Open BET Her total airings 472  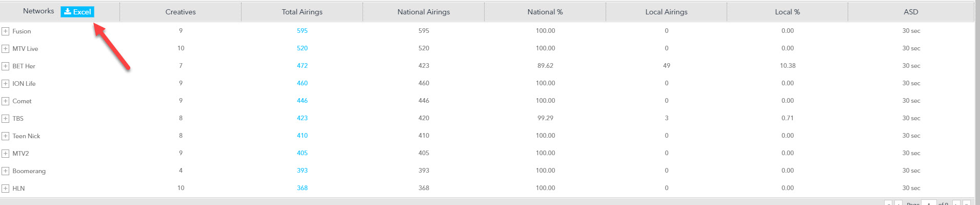click(302, 66)
